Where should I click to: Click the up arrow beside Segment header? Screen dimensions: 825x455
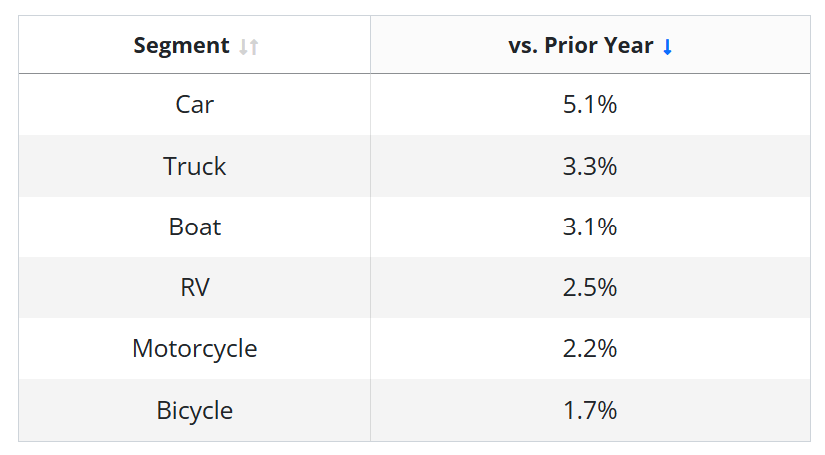coord(254,46)
